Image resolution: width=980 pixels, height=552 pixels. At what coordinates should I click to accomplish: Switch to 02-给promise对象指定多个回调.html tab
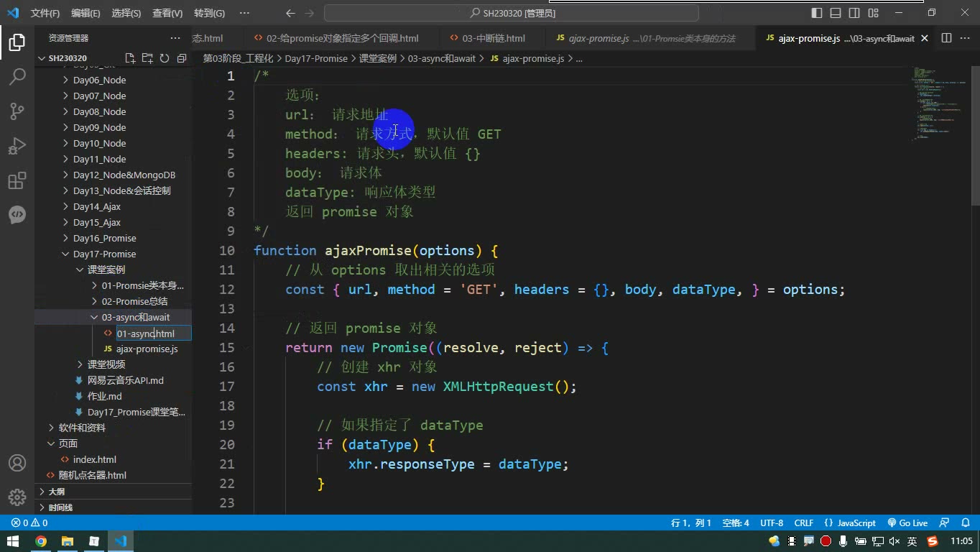coord(342,38)
